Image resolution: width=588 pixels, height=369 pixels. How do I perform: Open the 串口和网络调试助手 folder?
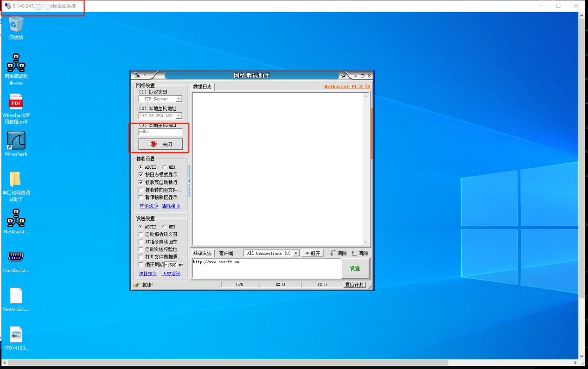pyautogui.click(x=16, y=180)
